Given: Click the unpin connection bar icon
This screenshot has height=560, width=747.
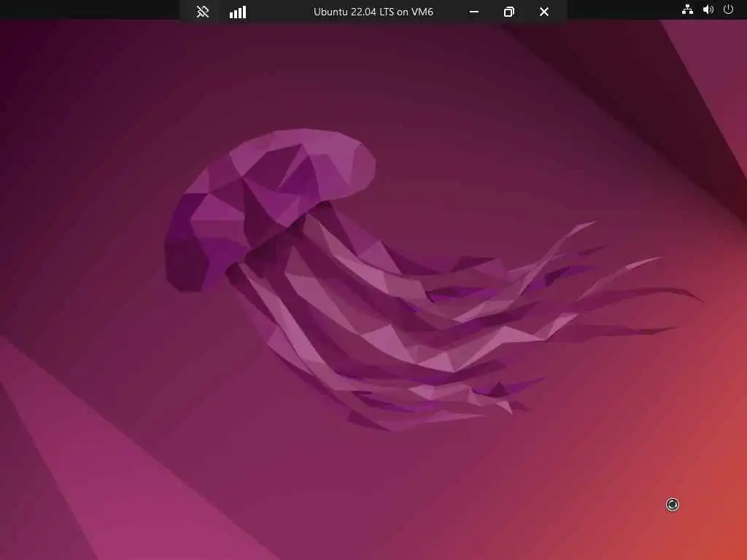Looking at the screenshot, I should point(203,12).
